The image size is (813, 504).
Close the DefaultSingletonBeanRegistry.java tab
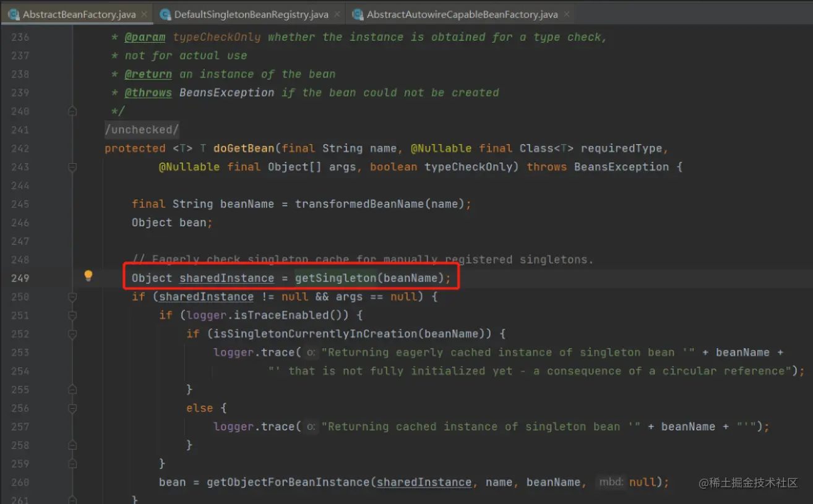point(337,14)
